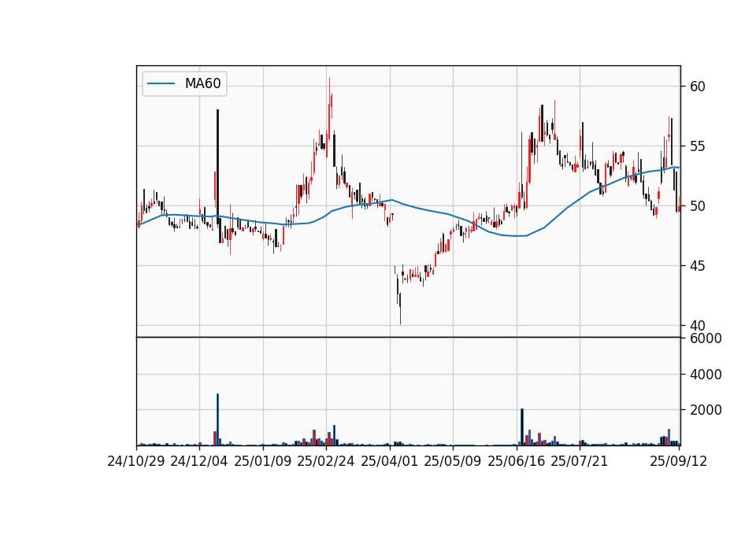The width and height of the screenshot is (756, 543).
Task: Click the 25/05/09 date label
Action: (453, 461)
